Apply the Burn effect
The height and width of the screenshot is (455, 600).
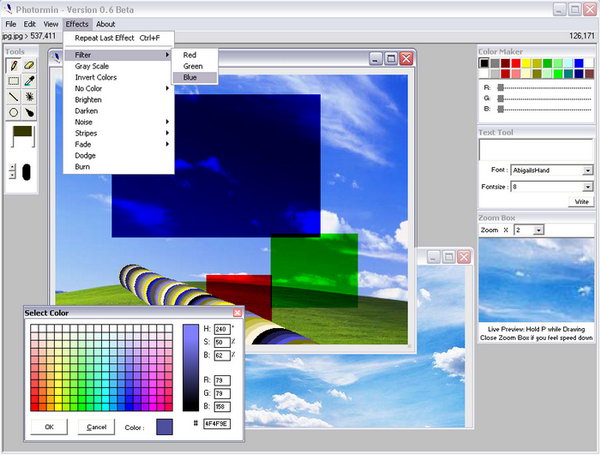point(119,166)
